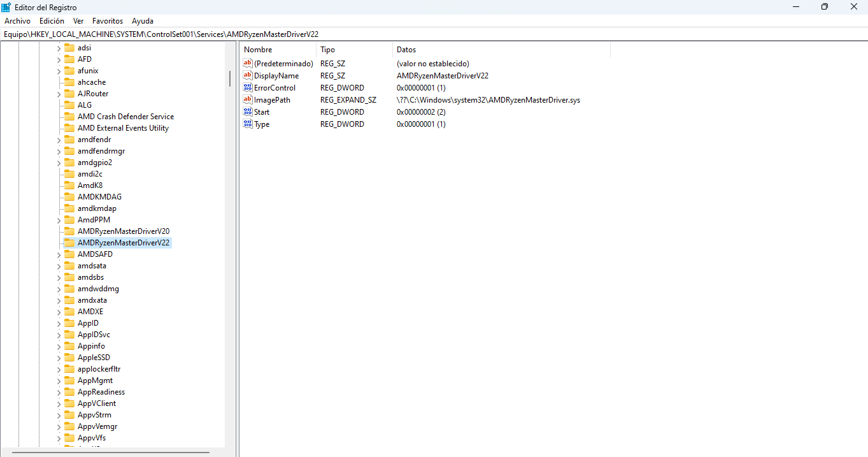Expand the AJRouter key
Image resolution: width=868 pixels, height=457 pixels.
(x=59, y=94)
